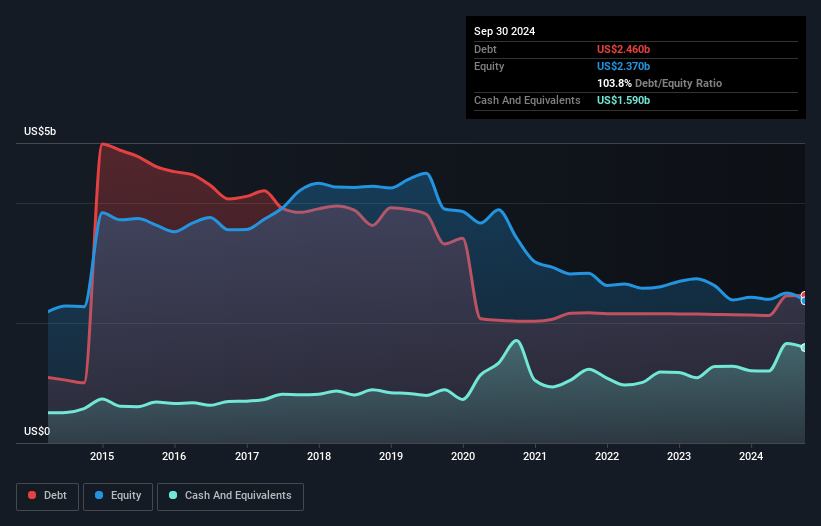Click the US$2.460b debt value
Viewport: 821px width, 526px height.
(x=623, y=49)
